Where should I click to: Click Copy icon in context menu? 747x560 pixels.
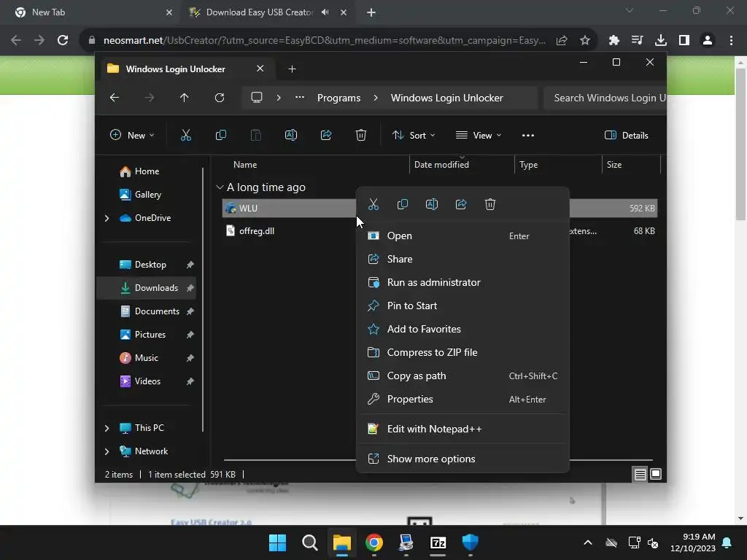pos(403,204)
